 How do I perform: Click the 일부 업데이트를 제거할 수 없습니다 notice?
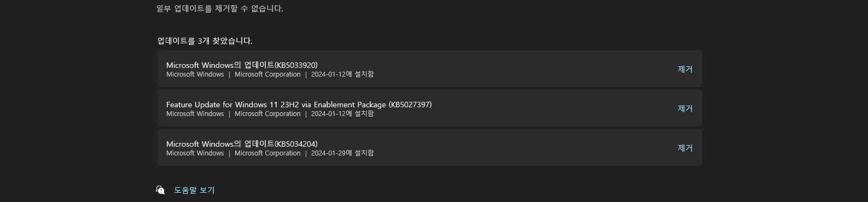(220, 9)
